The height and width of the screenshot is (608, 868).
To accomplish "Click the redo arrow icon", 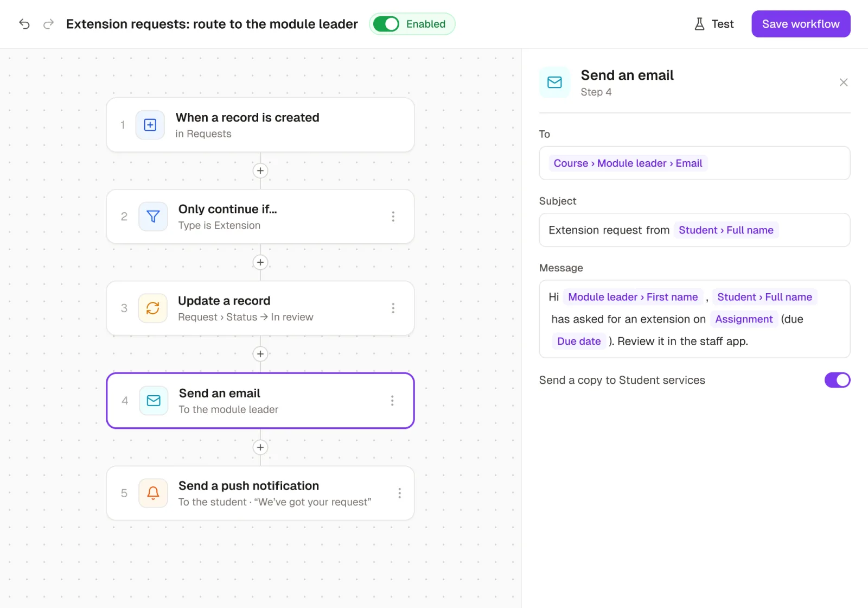I will point(49,24).
